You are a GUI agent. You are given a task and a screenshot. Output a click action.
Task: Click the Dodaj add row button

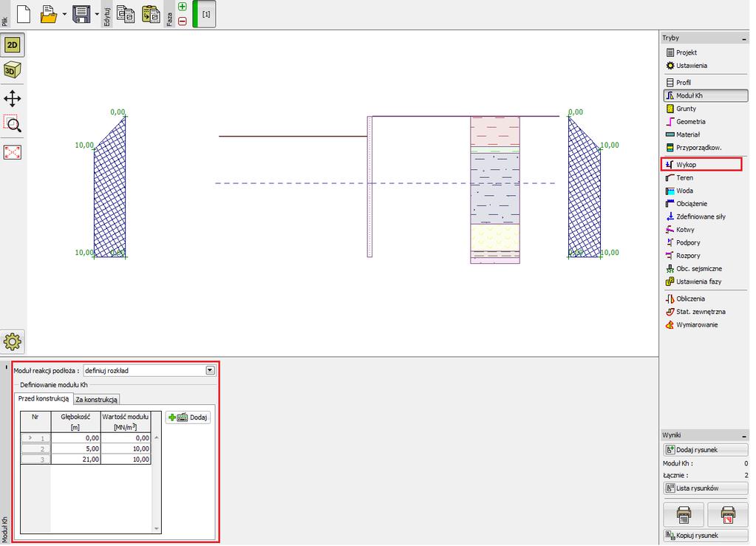point(188,417)
